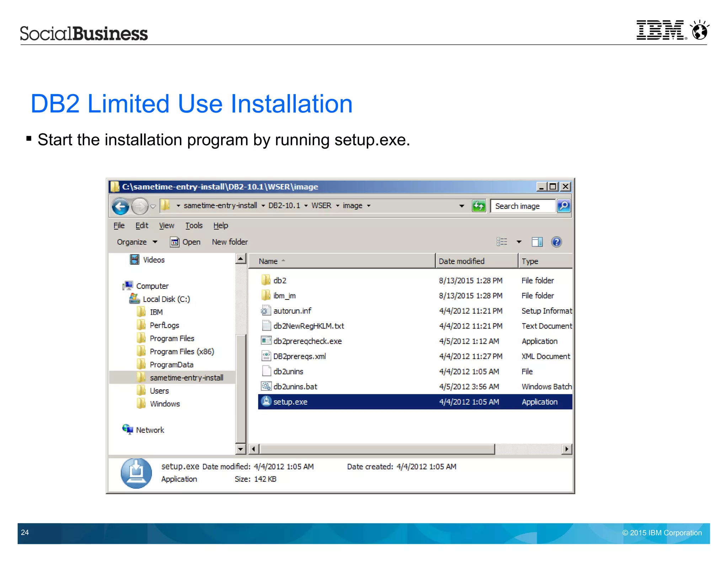The height and width of the screenshot is (562, 728).
Task: Click the Open toolbar button
Action: pos(185,242)
